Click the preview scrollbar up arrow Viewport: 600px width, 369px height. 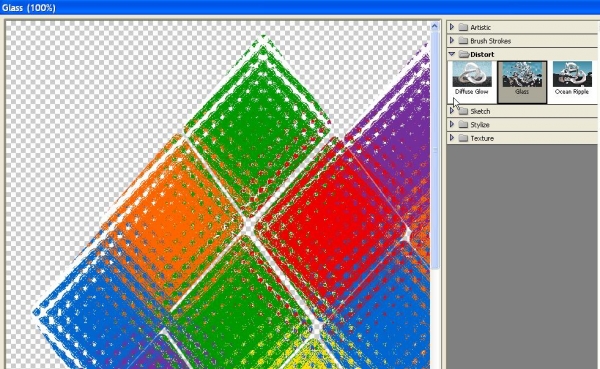pos(434,26)
